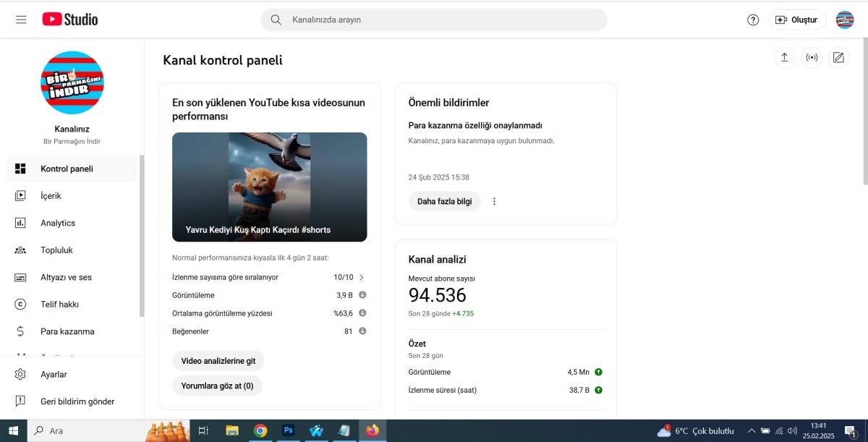Viewport: 868px width, 442px height.
Task: Open Google Chrome from the taskbar
Action: pos(260,430)
